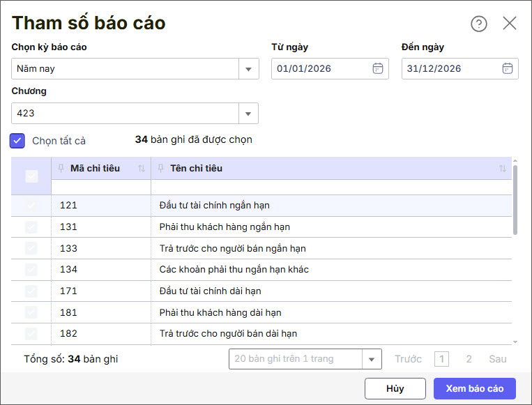Open the help question mark icon
The image size is (532, 405).
(x=479, y=24)
